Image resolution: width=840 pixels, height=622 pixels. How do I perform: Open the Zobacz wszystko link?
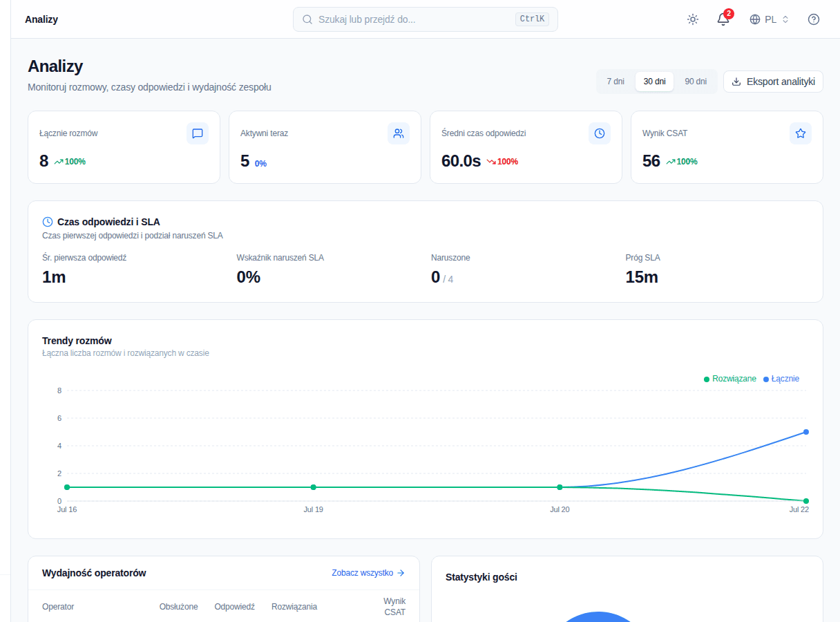[368, 573]
